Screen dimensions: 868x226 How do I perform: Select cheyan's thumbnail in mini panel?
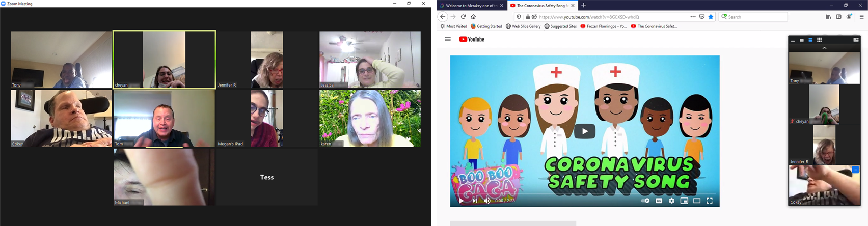click(824, 104)
